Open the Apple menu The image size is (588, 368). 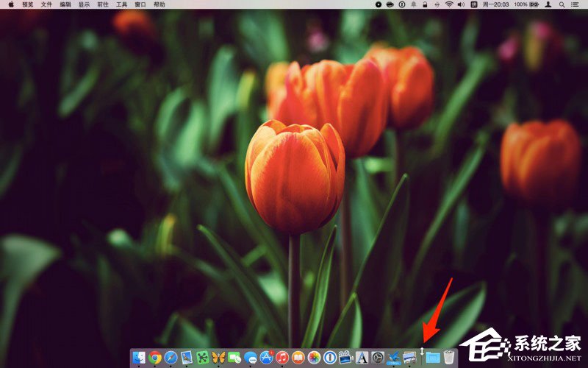[11, 4]
